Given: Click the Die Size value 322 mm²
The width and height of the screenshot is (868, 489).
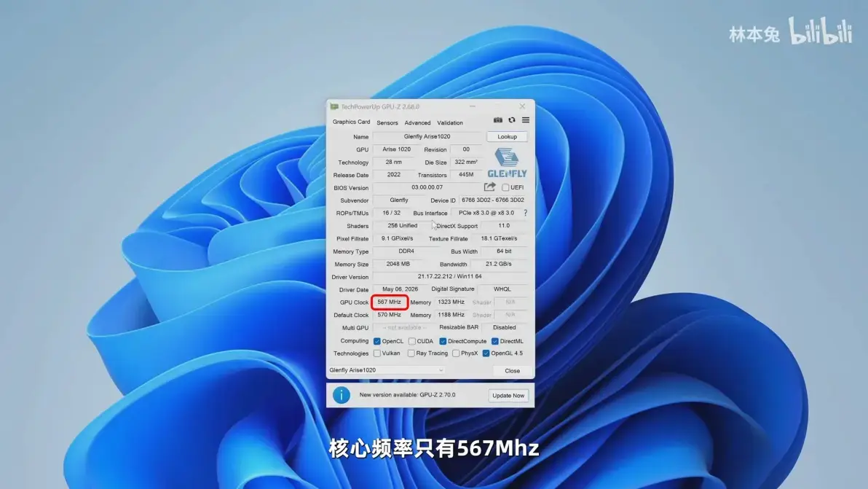Looking at the screenshot, I should point(466,163).
